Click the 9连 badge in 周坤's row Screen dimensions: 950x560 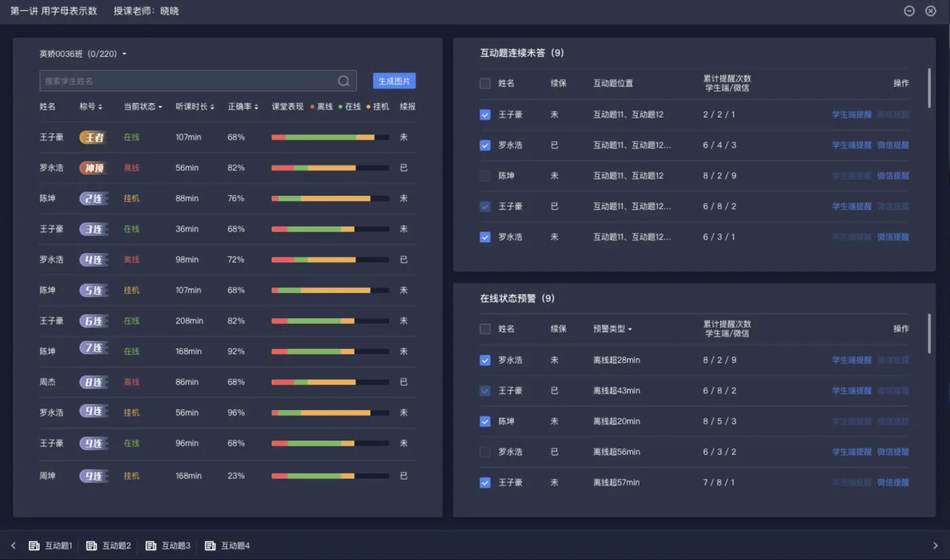pos(93,476)
